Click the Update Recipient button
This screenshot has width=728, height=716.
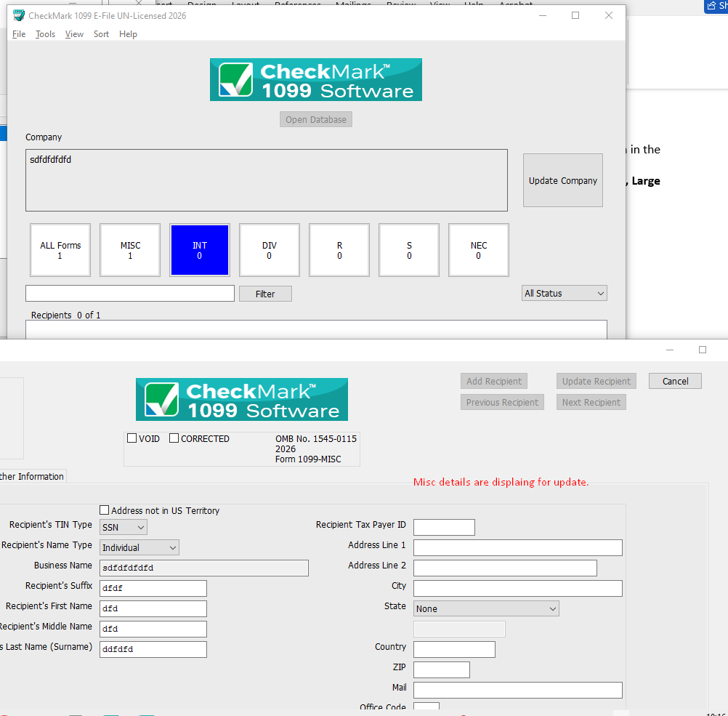click(596, 381)
